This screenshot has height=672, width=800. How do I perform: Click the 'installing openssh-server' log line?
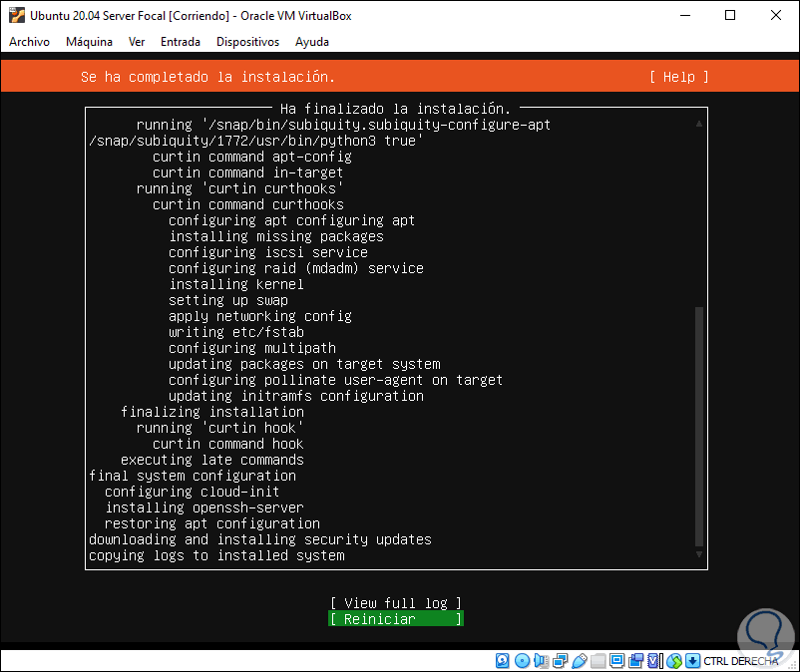pos(204,507)
